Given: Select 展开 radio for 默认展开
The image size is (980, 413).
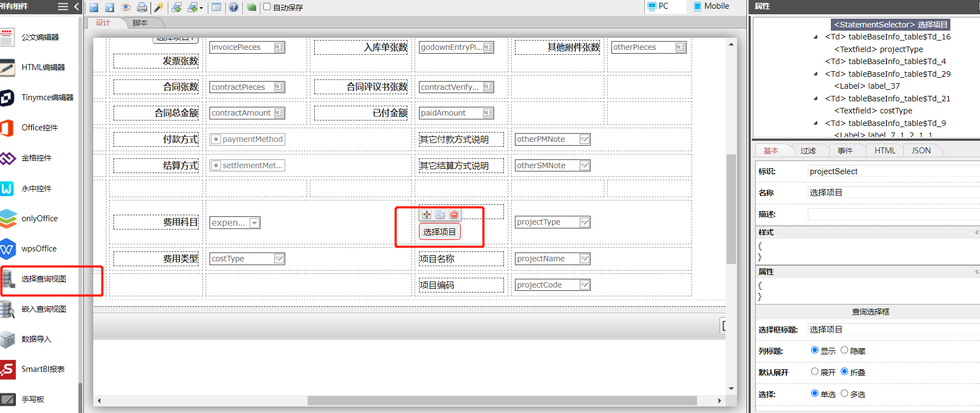Looking at the screenshot, I should (x=814, y=371).
